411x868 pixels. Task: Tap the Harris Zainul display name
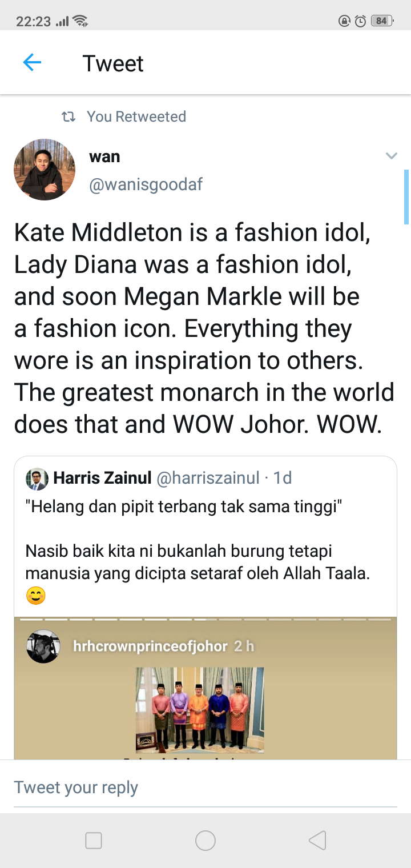point(102,478)
